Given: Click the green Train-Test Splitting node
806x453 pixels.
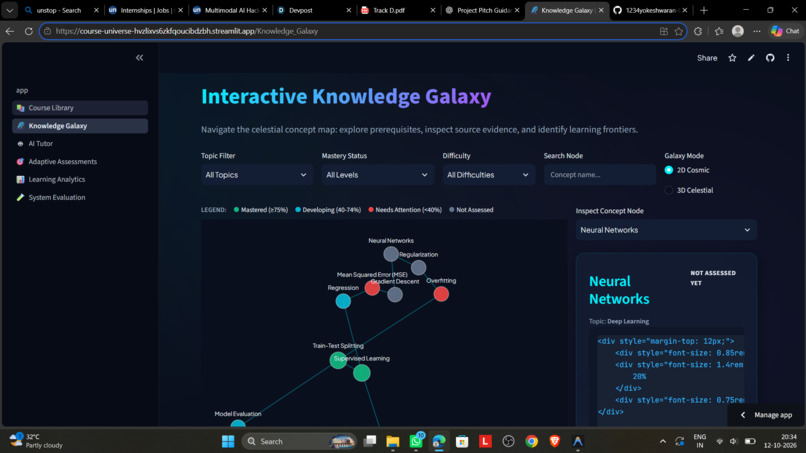Looking at the screenshot, I should pos(338,360).
